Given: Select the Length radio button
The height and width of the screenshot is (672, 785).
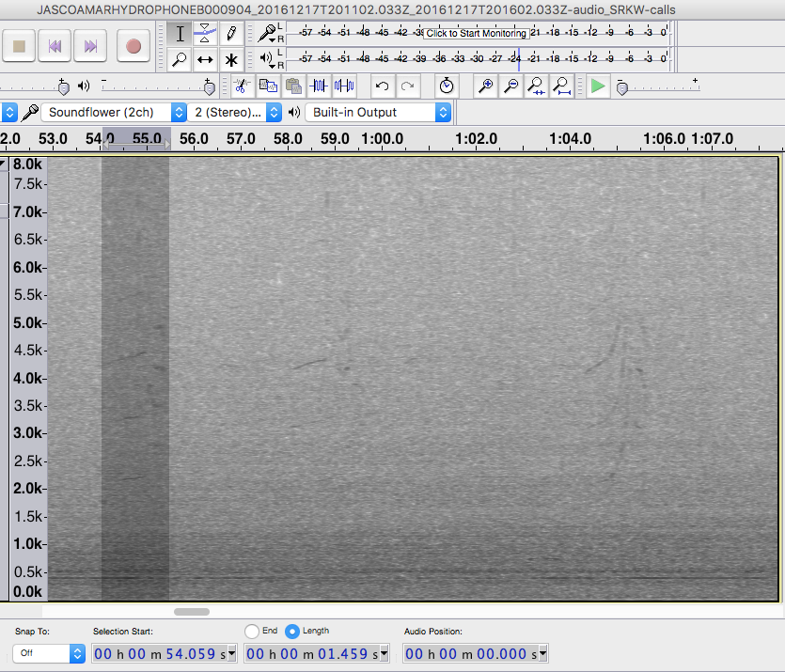Looking at the screenshot, I should point(292,631).
